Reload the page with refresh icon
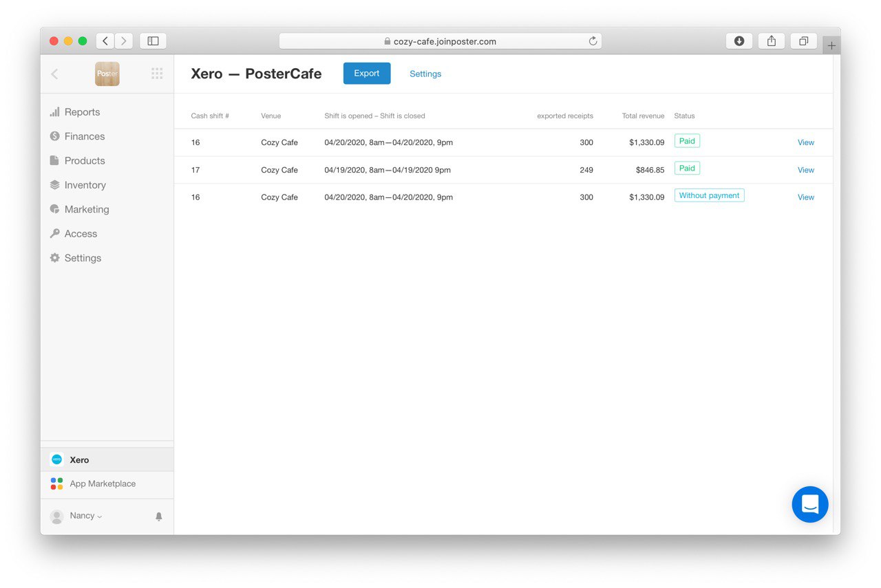This screenshot has height=588, width=881. pyautogui.click(x=593, y=41)
